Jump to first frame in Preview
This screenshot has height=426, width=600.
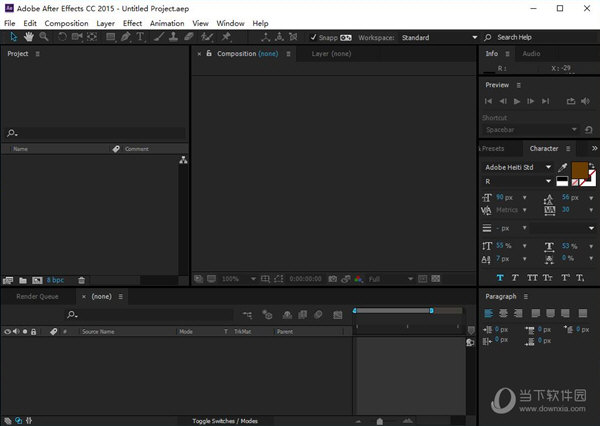tap(488, 101)
